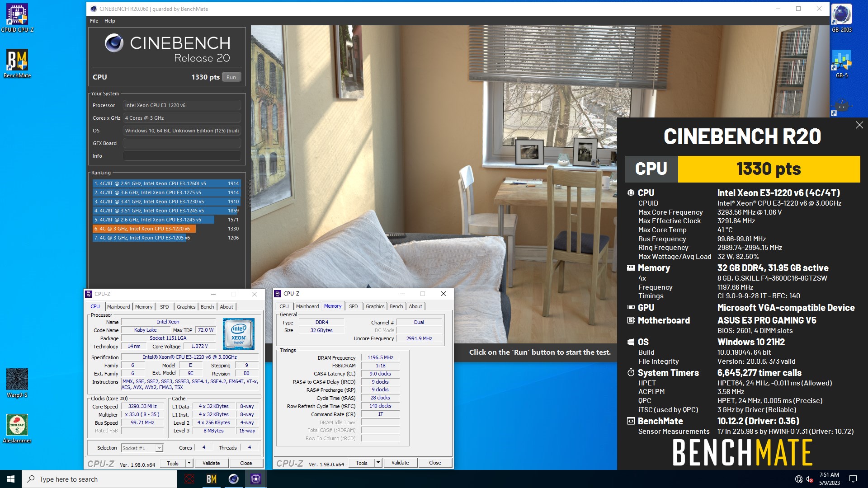Viewport: 868px width, 488px height.
Task: Switch to Memory tab in left CPU-Z
Action: (144, 307)
